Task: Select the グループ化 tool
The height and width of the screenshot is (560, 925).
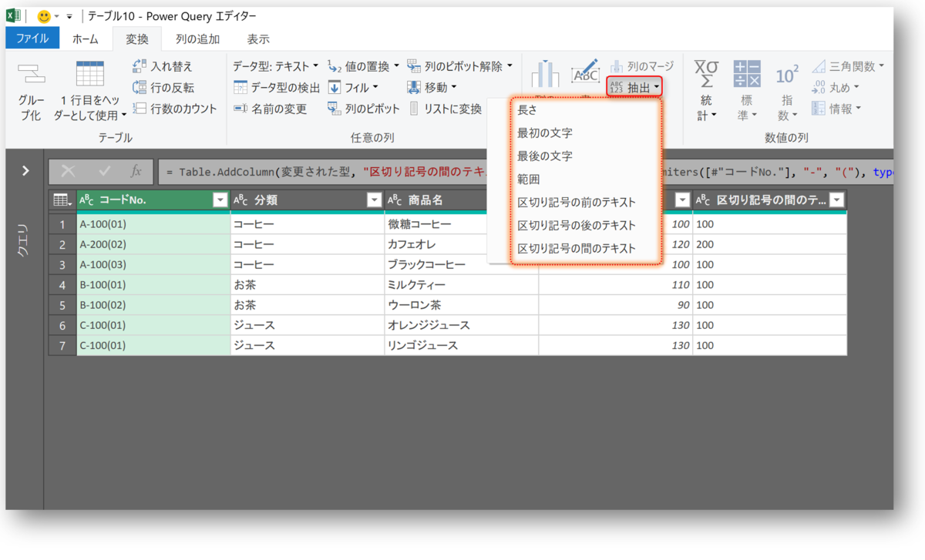Action: tap(31, 87)
